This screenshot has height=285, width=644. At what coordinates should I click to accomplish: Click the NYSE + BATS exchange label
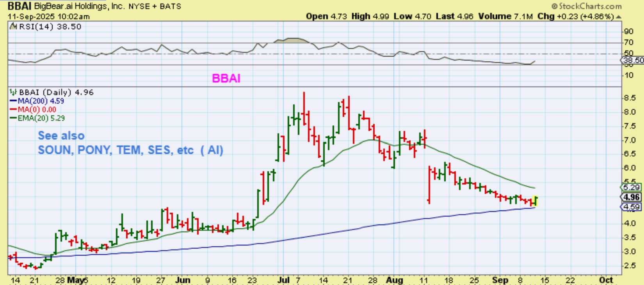[x=155, y=6]
